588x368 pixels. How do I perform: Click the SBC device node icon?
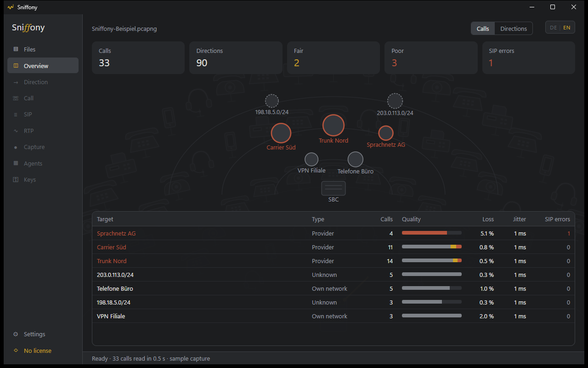pos(334,188)
